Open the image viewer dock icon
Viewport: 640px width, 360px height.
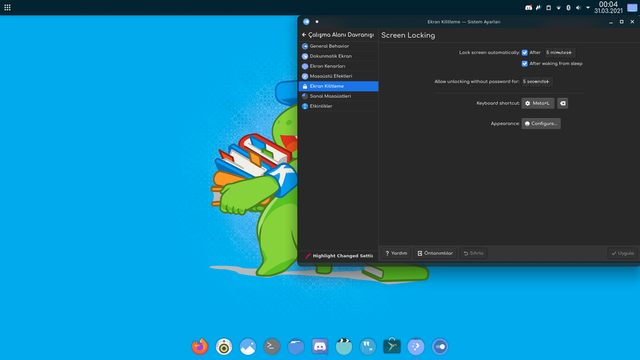click(x=248, y=347)
